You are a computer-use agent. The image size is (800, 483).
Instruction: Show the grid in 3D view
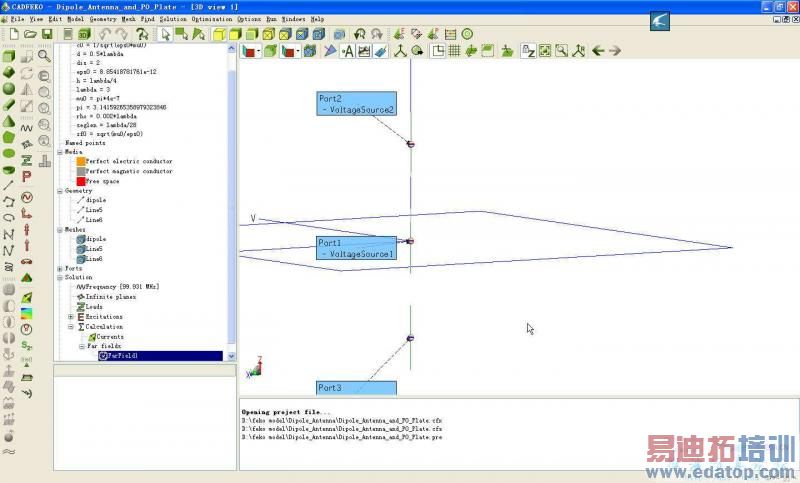pyautogui.click(x=454, y=50)
